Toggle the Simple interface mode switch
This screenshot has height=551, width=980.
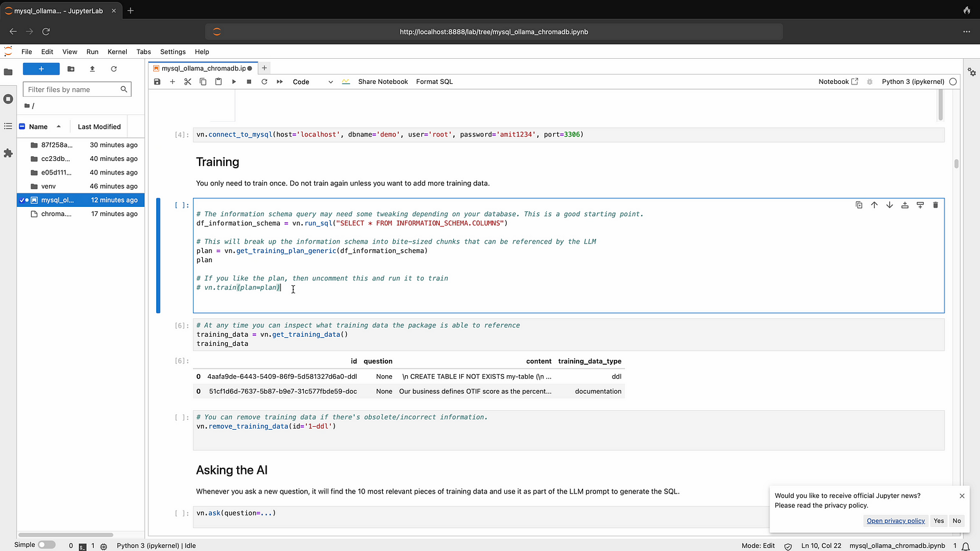(47, 545)
